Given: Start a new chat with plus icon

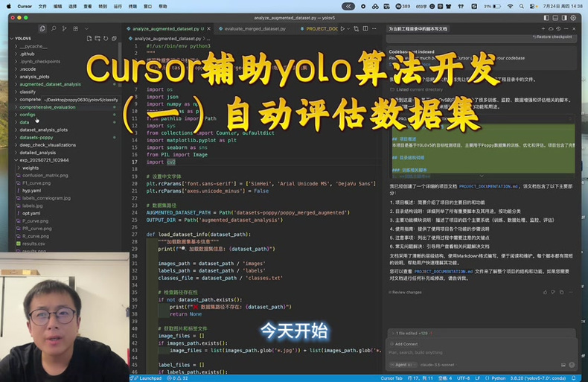Looking at the screenshot, I should click(543, 28).
